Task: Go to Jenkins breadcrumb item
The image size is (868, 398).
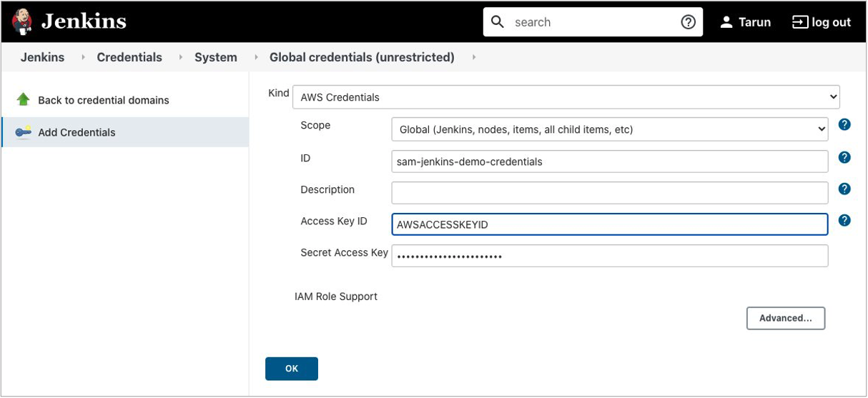Action: 42,57
